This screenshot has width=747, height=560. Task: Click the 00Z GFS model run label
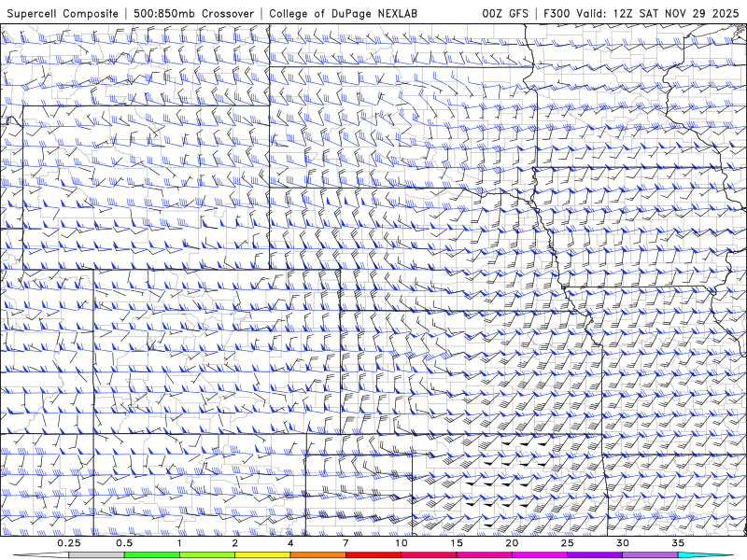[505, 13]
